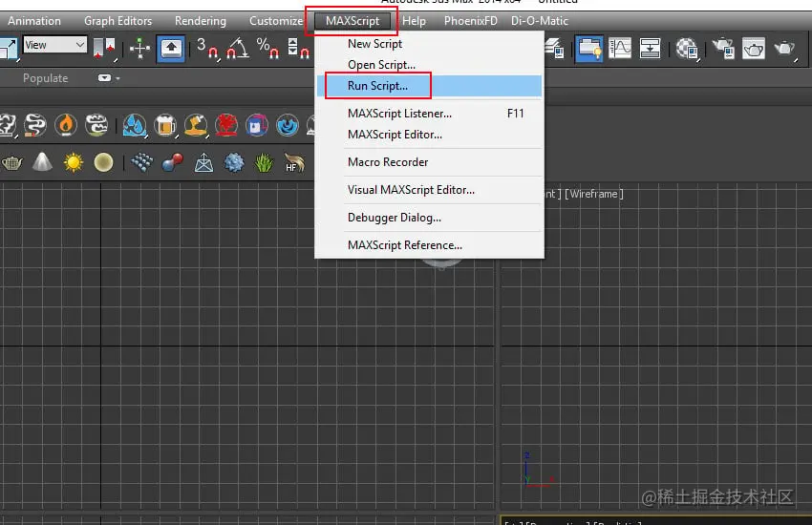
Task: Click the green grass fur icon
Action: click(x=264, y=162)
